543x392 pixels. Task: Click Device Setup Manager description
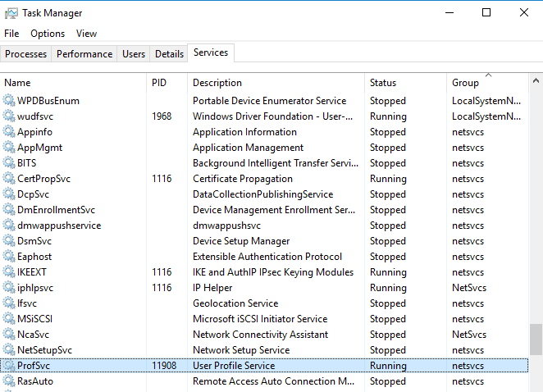(x=241, y=241)
